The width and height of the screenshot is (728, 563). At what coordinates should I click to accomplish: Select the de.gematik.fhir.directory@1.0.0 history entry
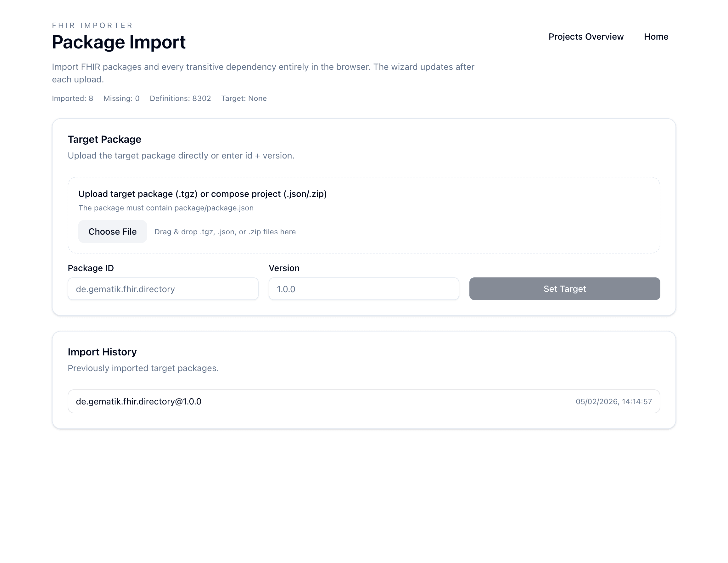pyautogui.click(x=139, y=401)
